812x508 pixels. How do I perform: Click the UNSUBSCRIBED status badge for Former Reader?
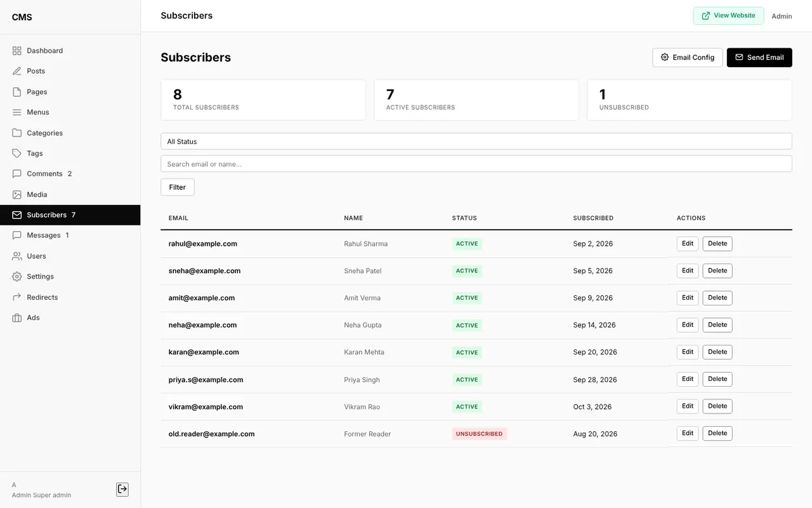pyautogui.click(x=480, y=434)
